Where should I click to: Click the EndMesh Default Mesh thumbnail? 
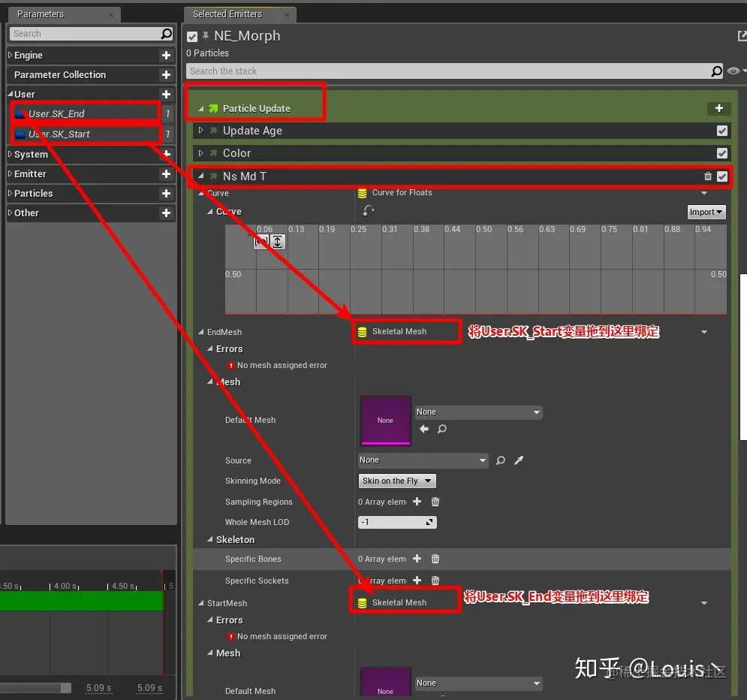[385, 421]
